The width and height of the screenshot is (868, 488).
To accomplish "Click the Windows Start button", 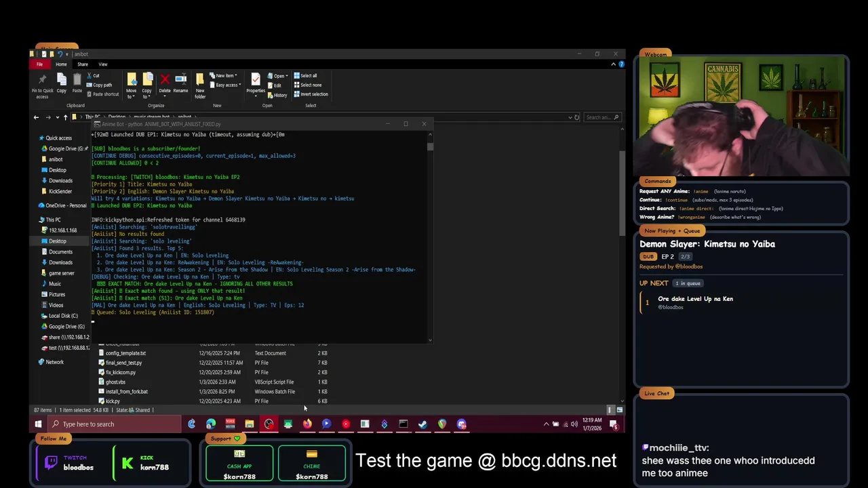I will (x=38, y=424).
